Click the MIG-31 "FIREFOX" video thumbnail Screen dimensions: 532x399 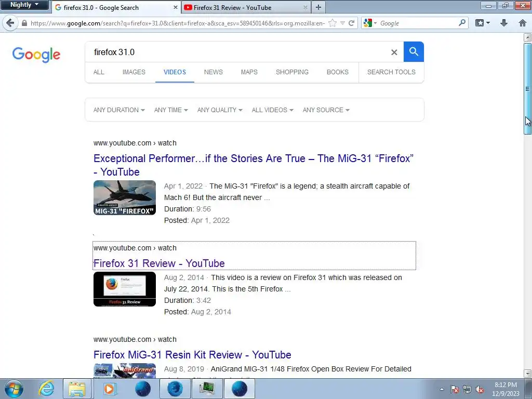pos(125,198)
